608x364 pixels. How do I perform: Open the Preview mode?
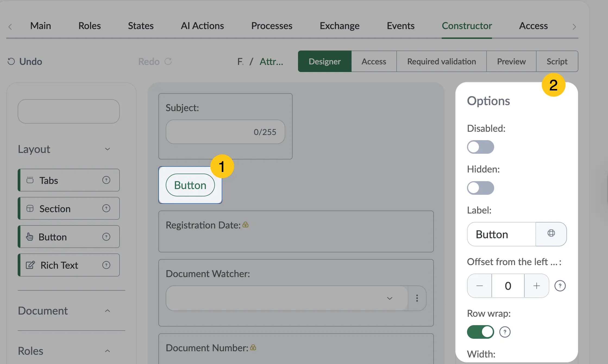(x=511, y=61)
